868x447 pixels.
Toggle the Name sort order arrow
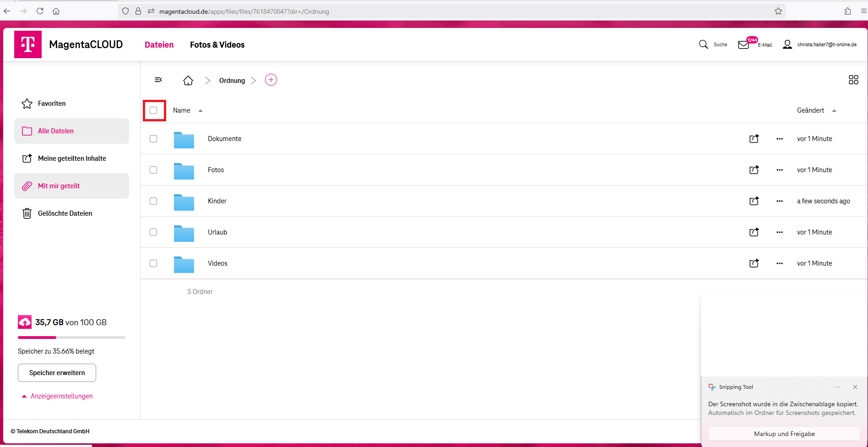click(200, 110)
